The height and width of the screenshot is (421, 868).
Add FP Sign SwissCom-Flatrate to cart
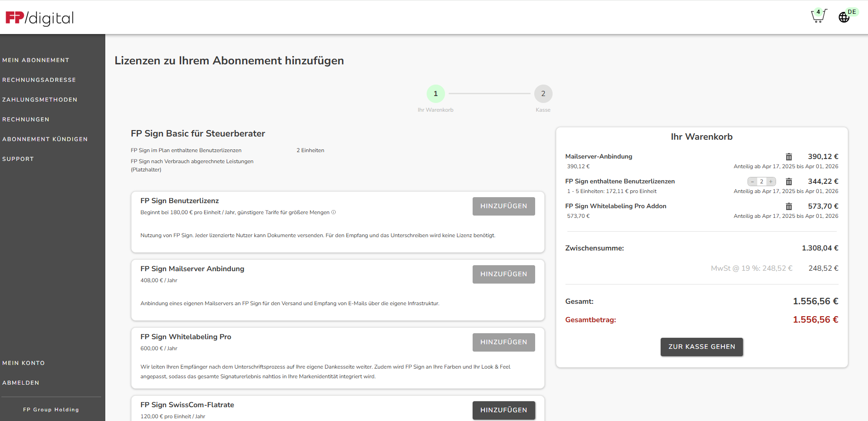pos(503,410)
